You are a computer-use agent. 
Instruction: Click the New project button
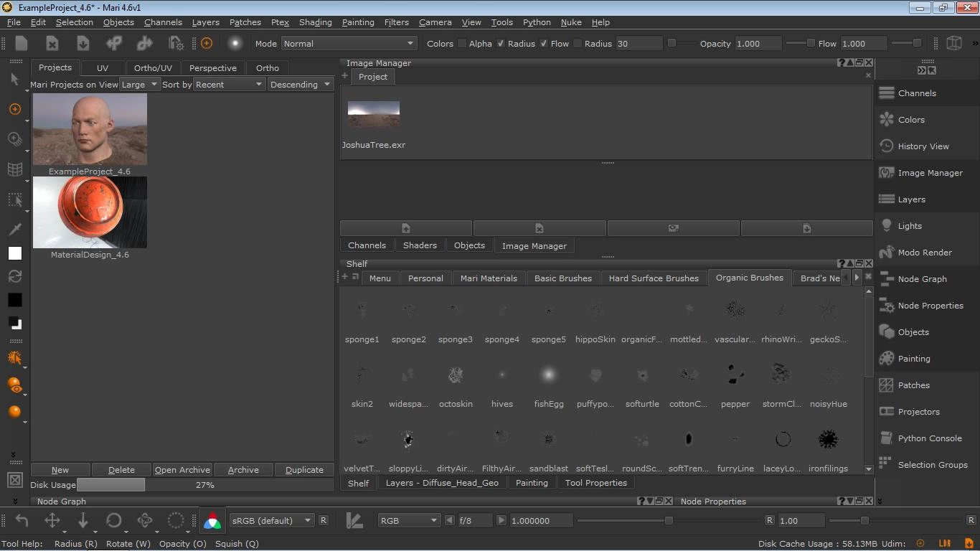(x=60, y=470)
